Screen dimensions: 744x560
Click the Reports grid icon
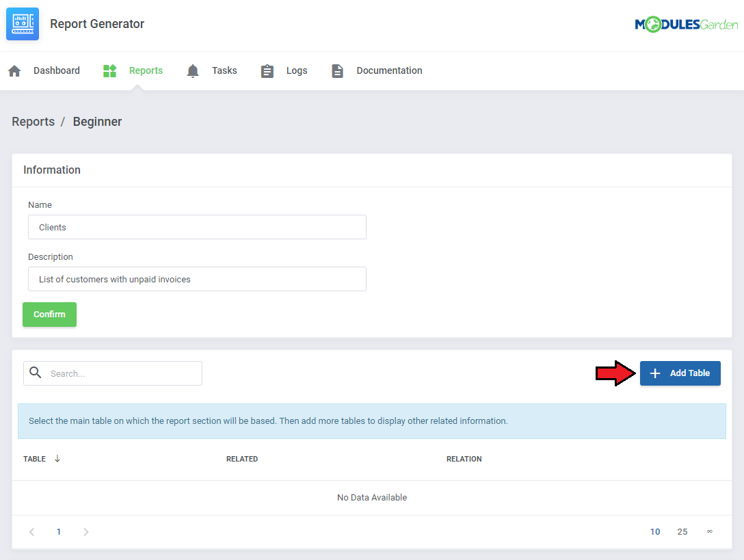(109, 70)
